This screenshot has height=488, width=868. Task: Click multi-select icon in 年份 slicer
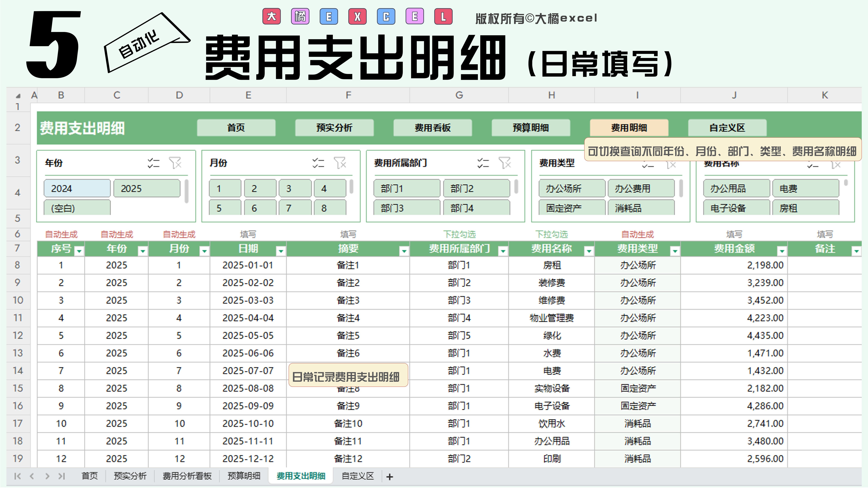(x=153, y=163)
